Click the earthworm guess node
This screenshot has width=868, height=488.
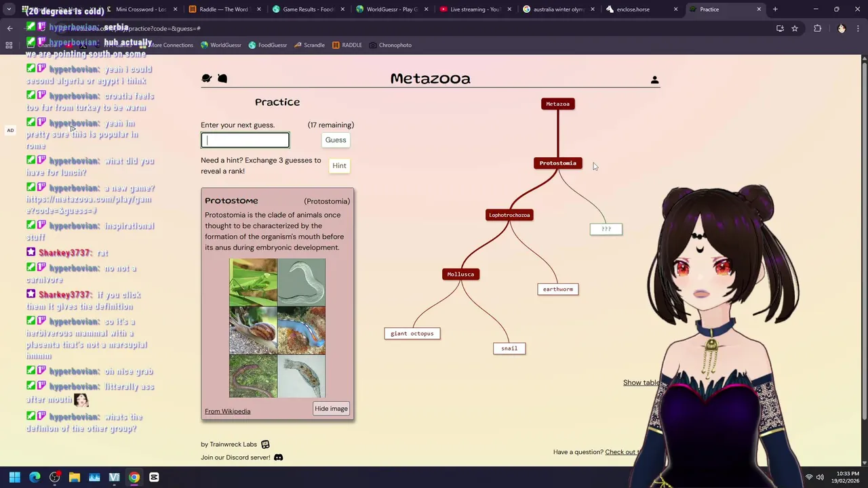click(x=558, y=289)
